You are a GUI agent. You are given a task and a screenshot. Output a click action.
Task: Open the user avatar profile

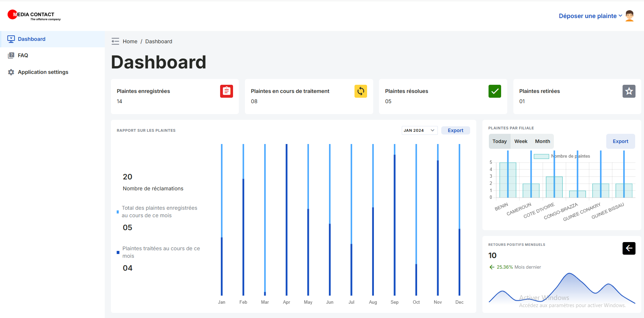pos(629,16)
